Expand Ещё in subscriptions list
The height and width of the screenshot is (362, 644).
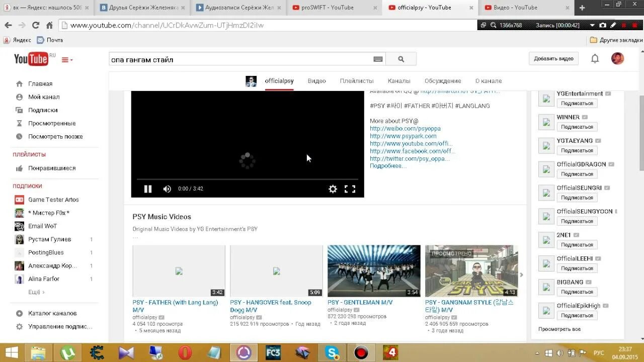tap(36, 292)
